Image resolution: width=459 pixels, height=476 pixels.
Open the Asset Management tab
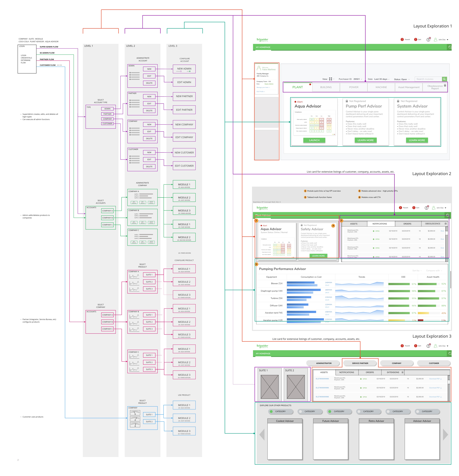(x=409, y=87)
